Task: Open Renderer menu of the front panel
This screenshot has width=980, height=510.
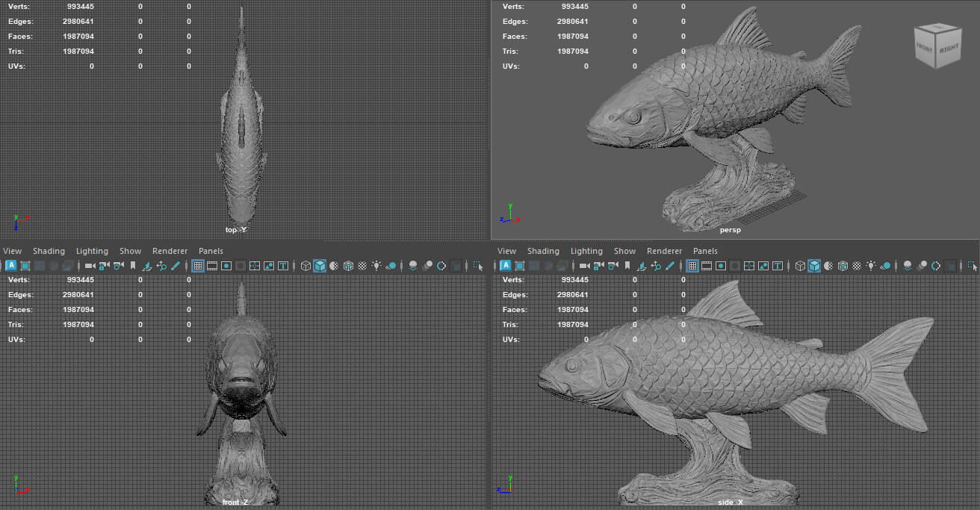Action: [170, 251]
